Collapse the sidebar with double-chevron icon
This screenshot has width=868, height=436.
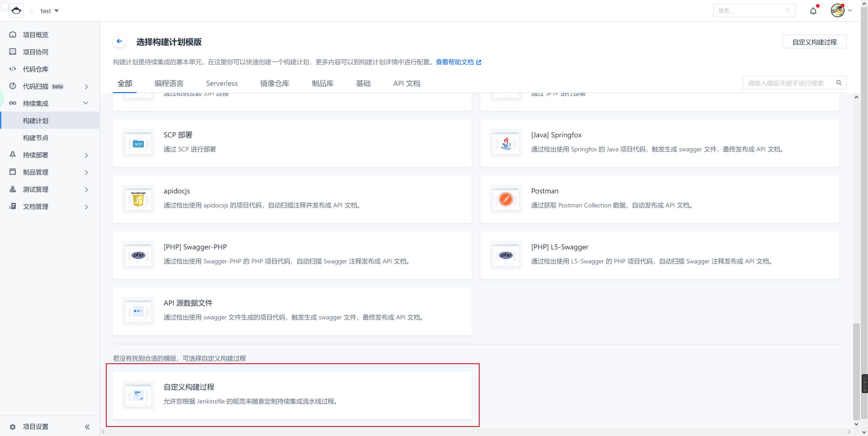(87, 427)
